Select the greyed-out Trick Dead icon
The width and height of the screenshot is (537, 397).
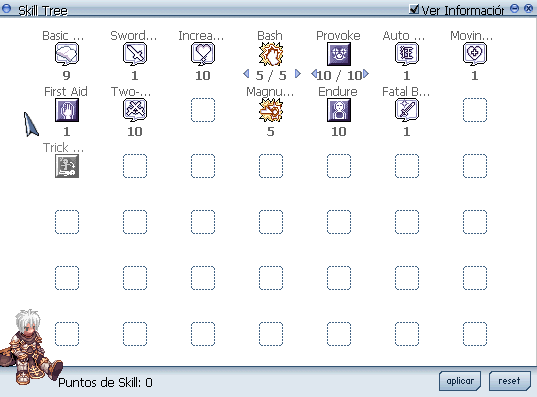pos(67,166)
